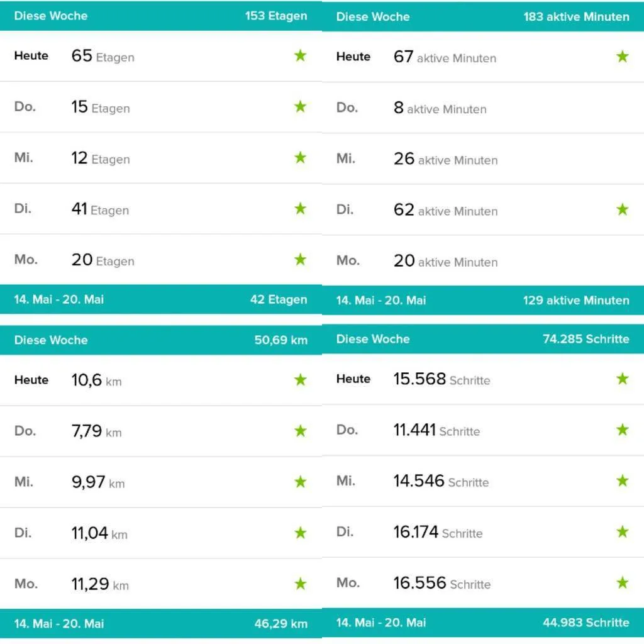Click the star on 67 aktive Minuten row
This screenshot has height=644, width=644.
click(622, 56)
